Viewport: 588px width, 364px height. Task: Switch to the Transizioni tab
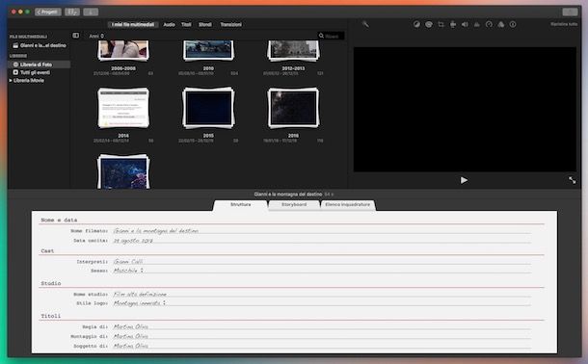231,24
